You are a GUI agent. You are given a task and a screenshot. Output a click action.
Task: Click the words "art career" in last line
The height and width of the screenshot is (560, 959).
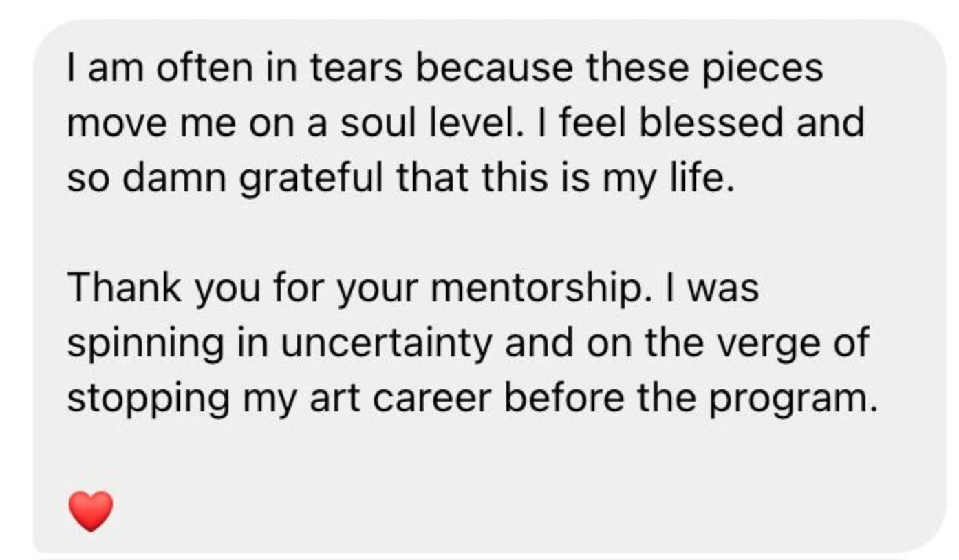pyautogui.click(x=401, y=398)
